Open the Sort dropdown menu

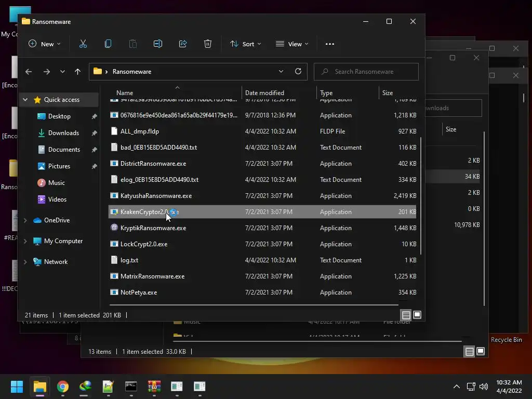tap(246, 44)
